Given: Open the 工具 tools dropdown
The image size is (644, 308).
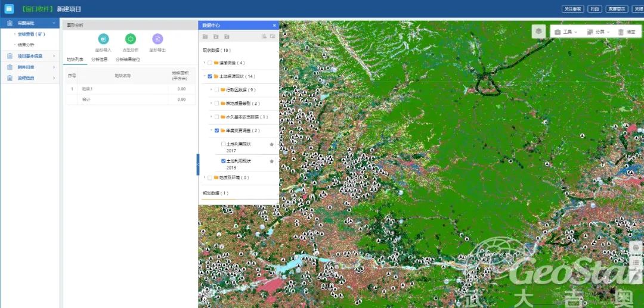Looking at the screenshot, I should tap(565, 32).
